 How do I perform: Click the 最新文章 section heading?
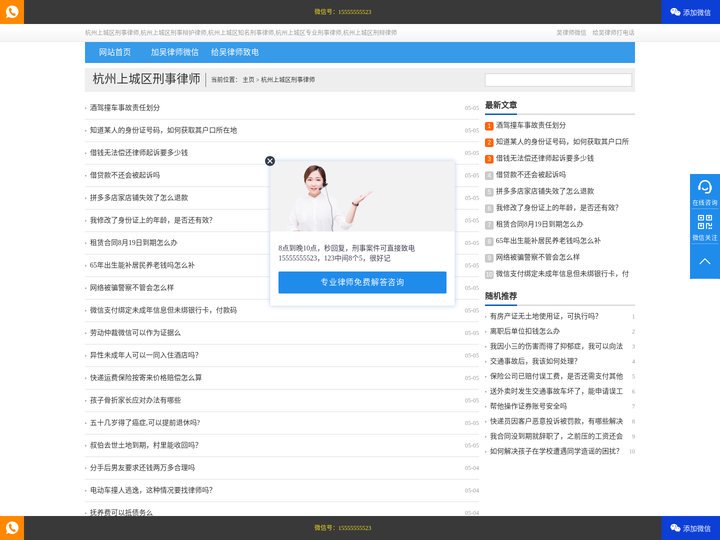[501, 105]
